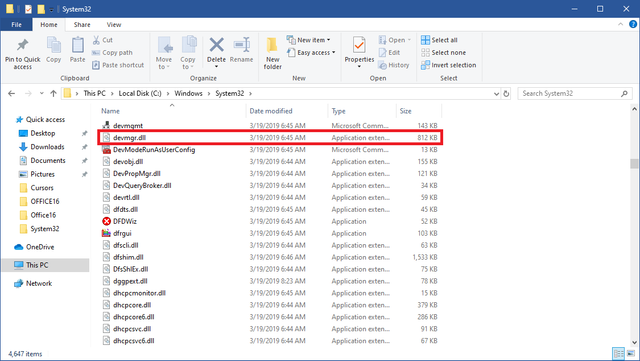Choose Copy path in Clipboard group
The height and width of the screenshot is (361, 640).
pyautogui.click(x=112, y=53)
